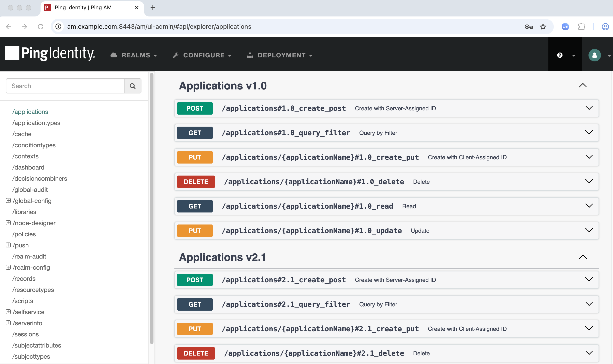This screenshot has height=364, width=613.
Task: Click the Ping Identity logo
Action: [x=50, y=53]
